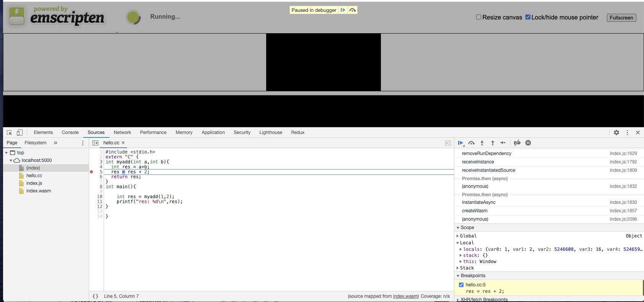Switch to the Console tab
This screenshot has height=302, width=644.
[70, 132]
